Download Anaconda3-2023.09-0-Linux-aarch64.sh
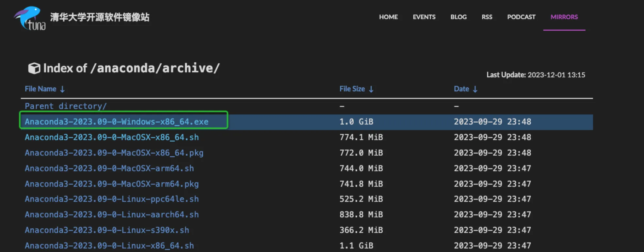Image resolution: width=644 pixels, height=252 pixels. pos(112,215)
